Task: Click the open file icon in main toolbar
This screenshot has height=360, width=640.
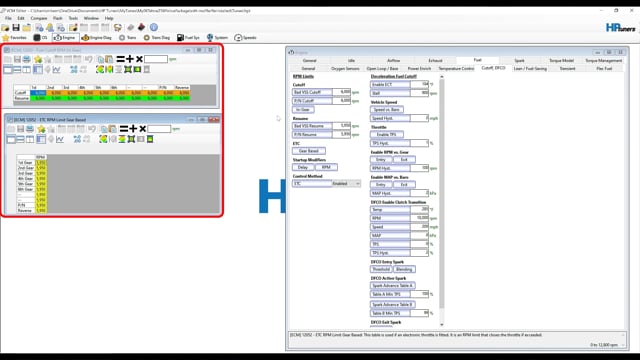Action: coord(5,27)
